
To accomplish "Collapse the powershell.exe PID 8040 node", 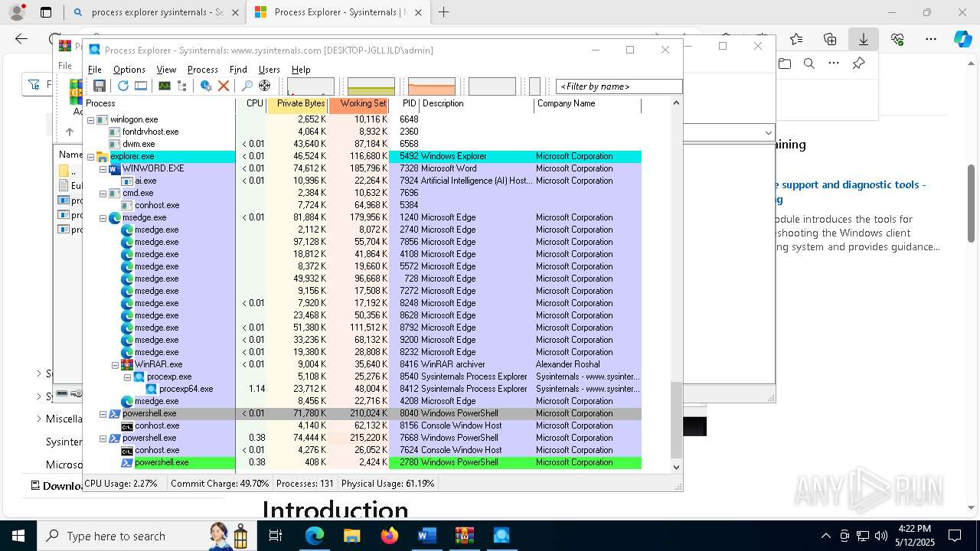I will (x=103, y=413).
